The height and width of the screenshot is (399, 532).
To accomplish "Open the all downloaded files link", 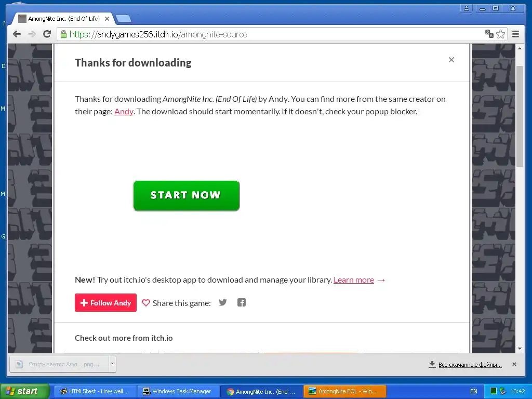I will pyautogui.click(x=470, y=365).
